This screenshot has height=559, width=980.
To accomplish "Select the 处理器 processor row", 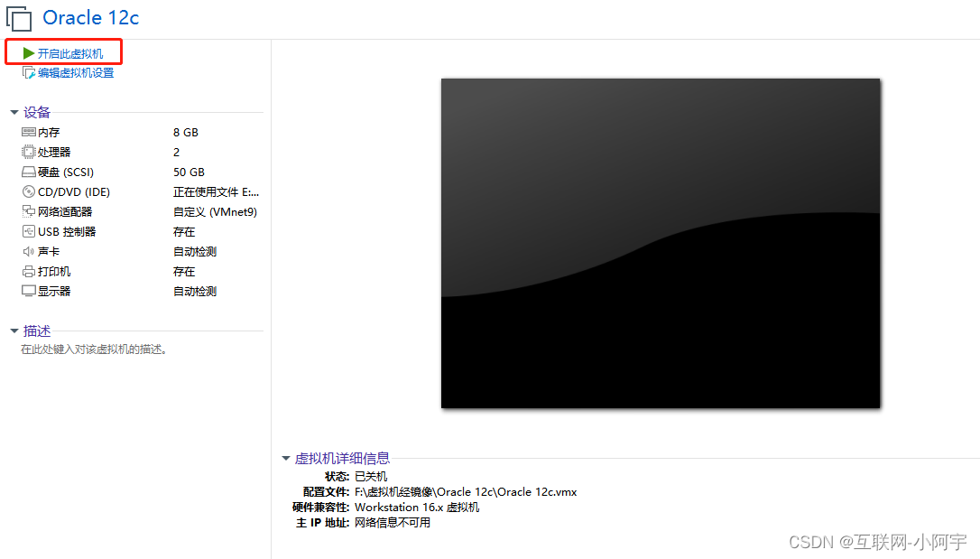I will [142, 152].
